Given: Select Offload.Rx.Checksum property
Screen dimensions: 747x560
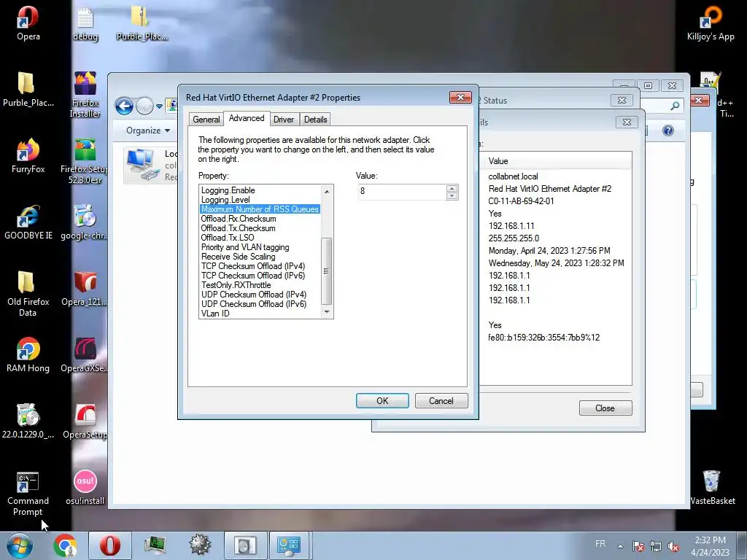Looking at the screenshot, I should click(x=260, y=219).
